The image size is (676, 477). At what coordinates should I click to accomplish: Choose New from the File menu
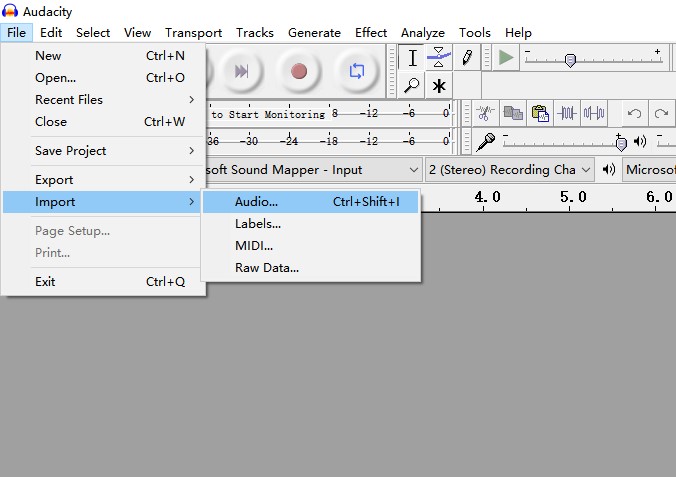pos(103,56)
